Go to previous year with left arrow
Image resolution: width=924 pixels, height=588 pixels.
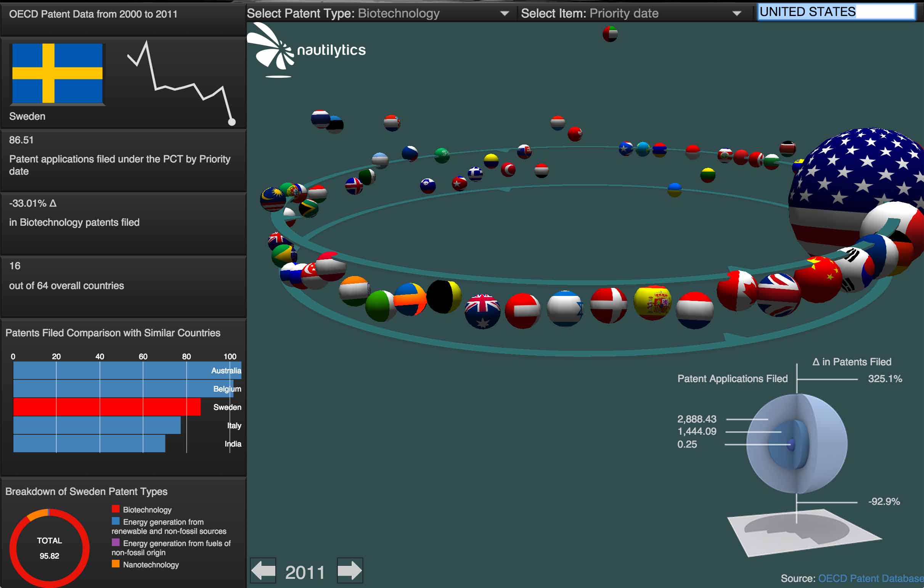(x=263, y=571)
